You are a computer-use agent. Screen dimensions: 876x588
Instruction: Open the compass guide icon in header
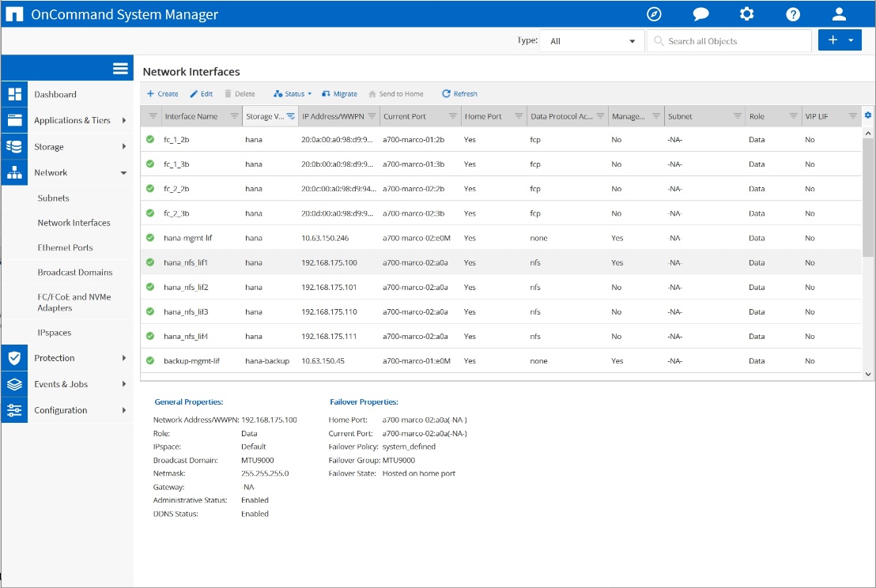point(654,14)
